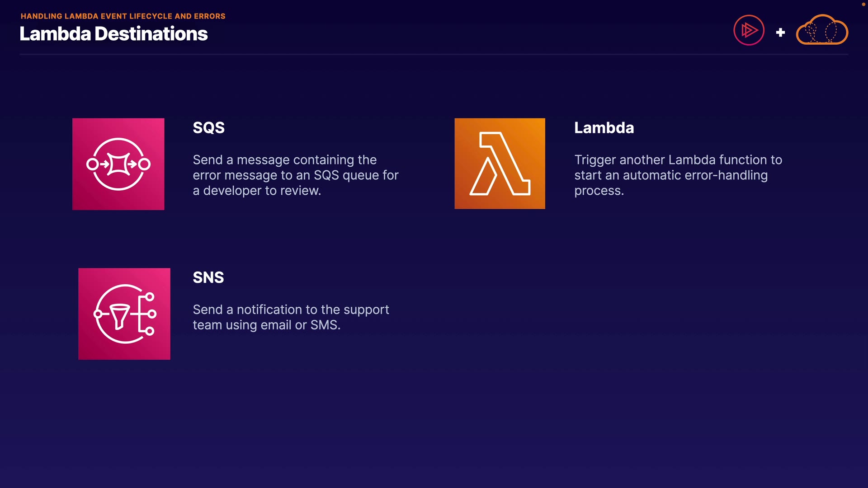Select the SQS heading
Screen dimensions: 868x488
(208, 128)
